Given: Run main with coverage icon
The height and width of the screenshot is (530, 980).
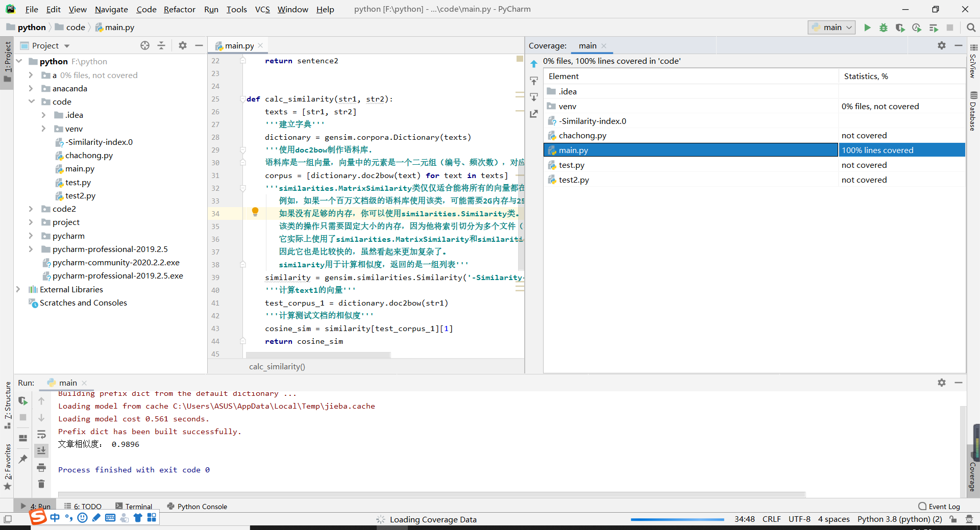Looking at the screenshot, I should [900, 28].
